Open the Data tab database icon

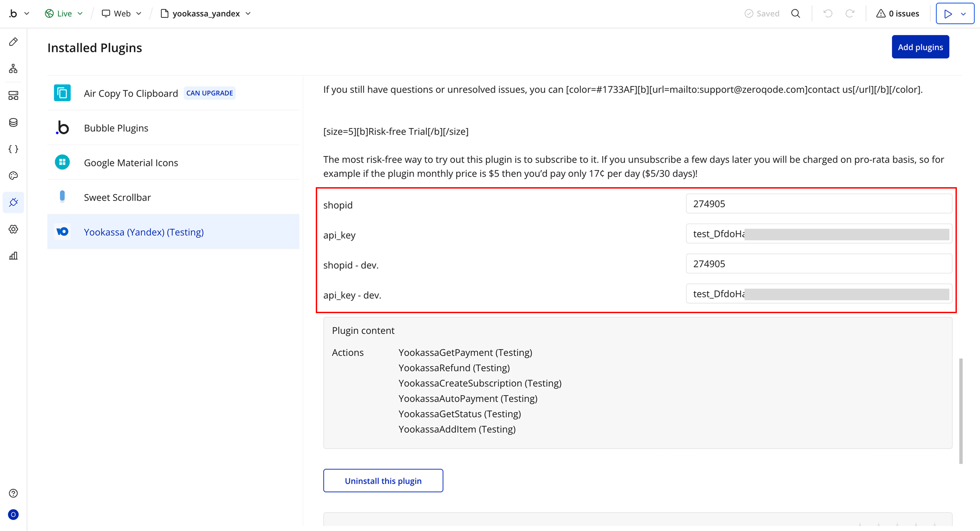(13, 122)
